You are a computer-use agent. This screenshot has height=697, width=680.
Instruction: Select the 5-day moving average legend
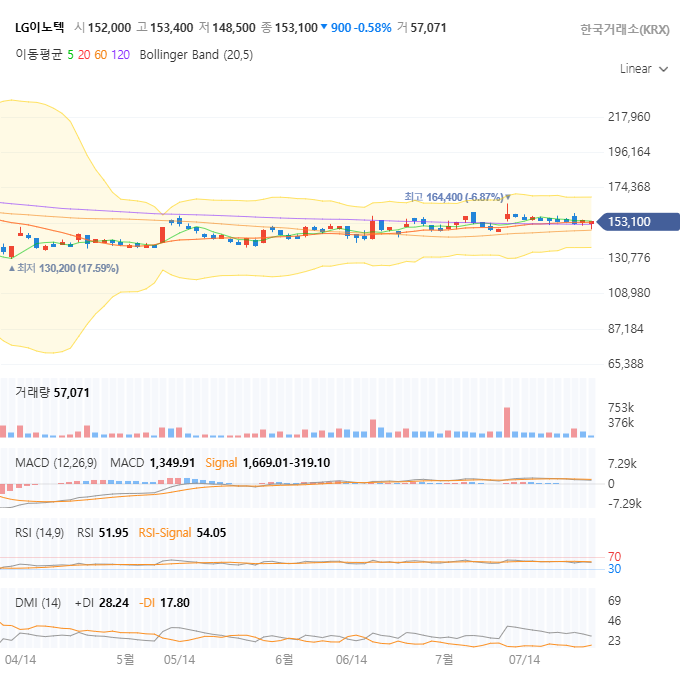point(70,55)
